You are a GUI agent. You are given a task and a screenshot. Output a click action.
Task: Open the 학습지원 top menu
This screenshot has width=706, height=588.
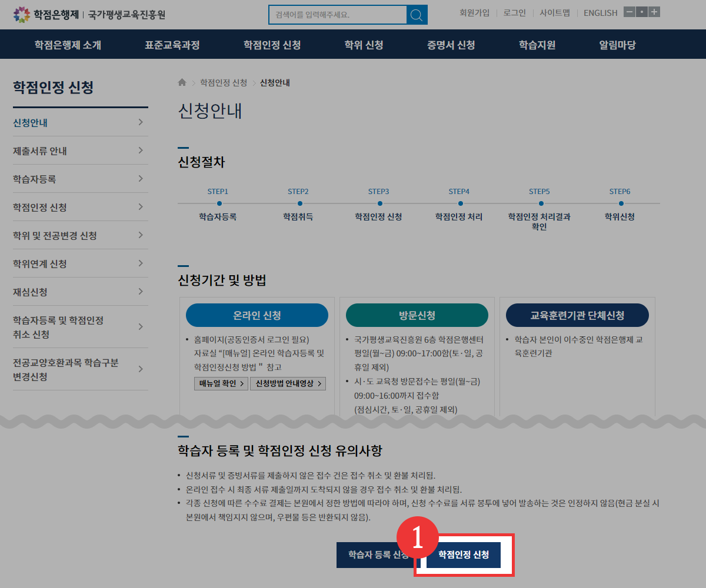pyautogui.click(x=537, y=45)
